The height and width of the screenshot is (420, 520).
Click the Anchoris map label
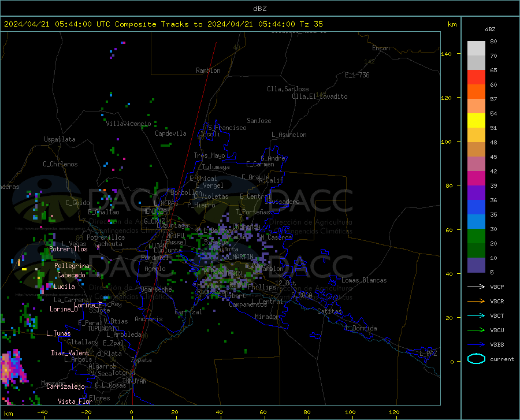(x=148, y=319)
